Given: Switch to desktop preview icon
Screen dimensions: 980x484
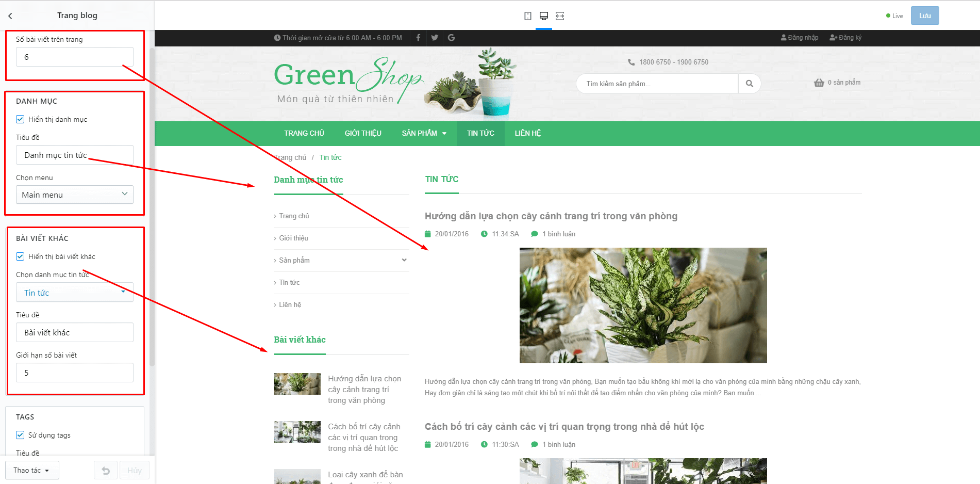Looking at the screenshot, I should [x=544, y=16].
